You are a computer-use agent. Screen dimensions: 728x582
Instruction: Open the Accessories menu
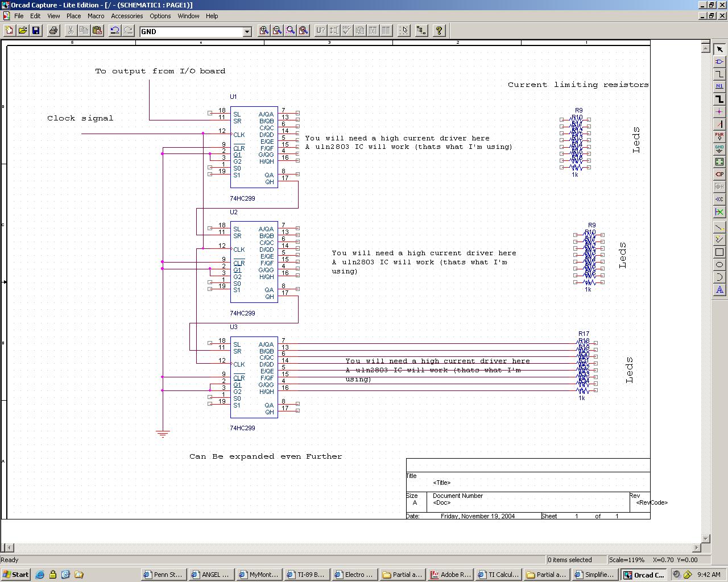[127, 16]
